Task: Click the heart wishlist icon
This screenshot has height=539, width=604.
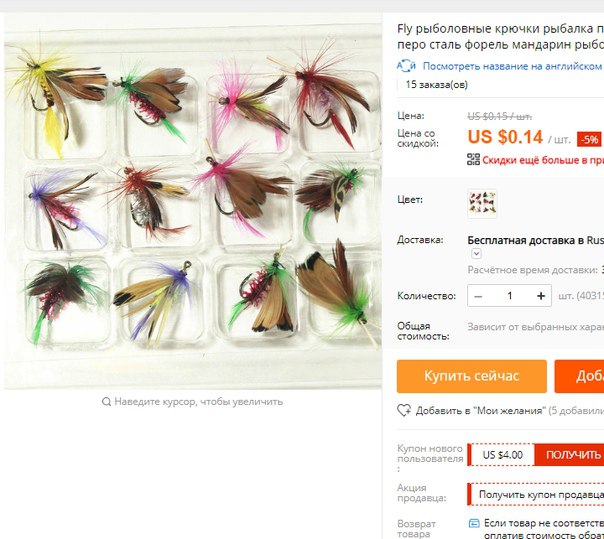Action: coord(404,410)
